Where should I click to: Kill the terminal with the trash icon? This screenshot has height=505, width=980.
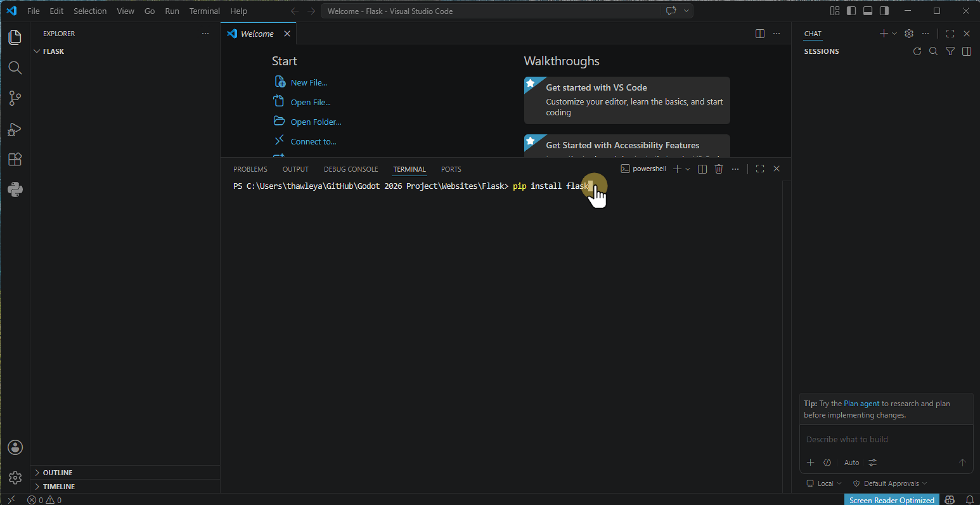pos(719,169)
